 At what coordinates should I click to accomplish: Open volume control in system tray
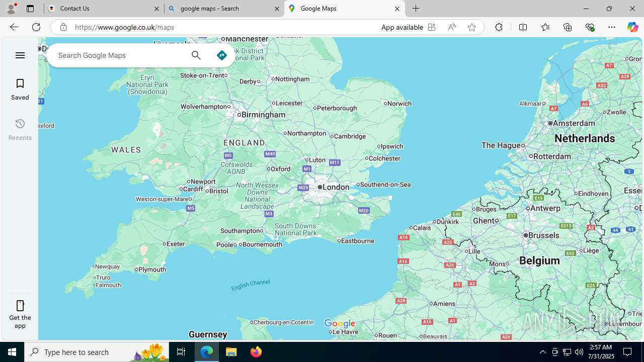579,352
